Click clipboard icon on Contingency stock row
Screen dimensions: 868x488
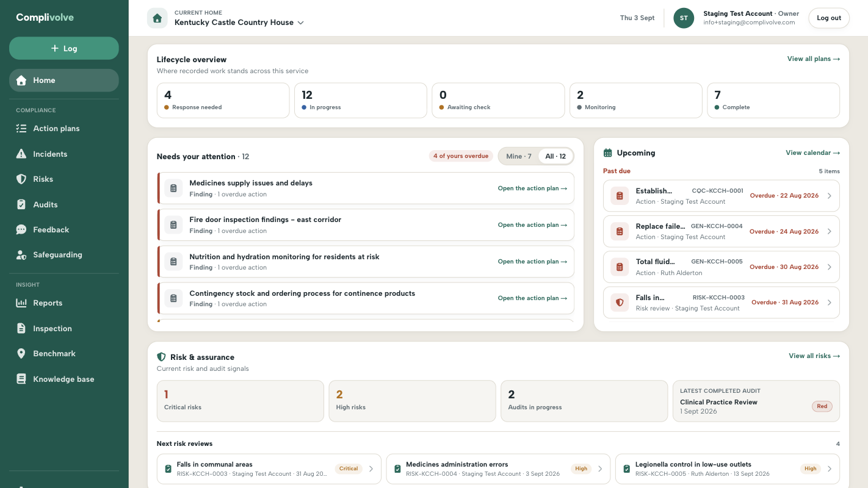coord(173,298)
